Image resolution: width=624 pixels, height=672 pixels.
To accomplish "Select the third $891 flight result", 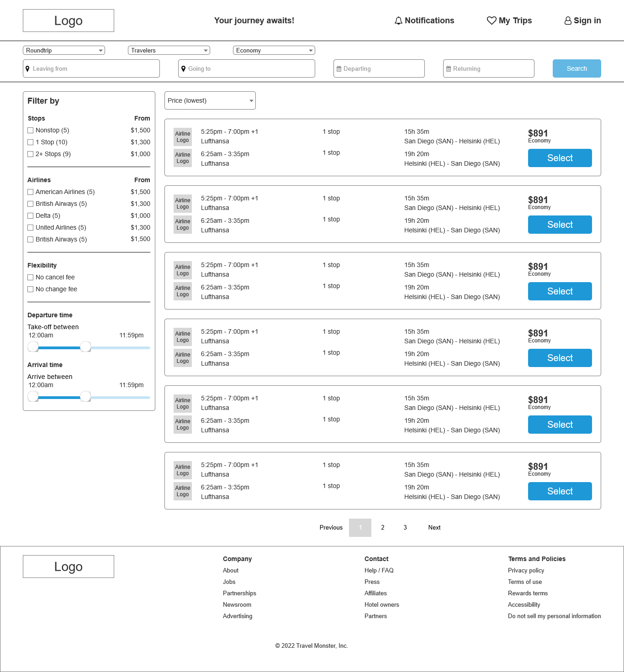I will [x=560, y=291].
